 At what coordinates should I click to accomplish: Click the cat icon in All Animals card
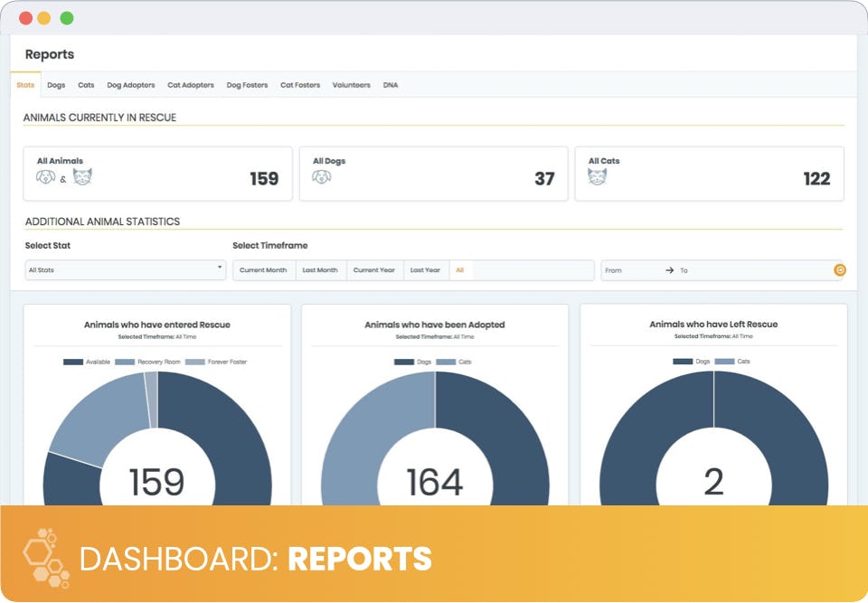click(x=82, y=177)
